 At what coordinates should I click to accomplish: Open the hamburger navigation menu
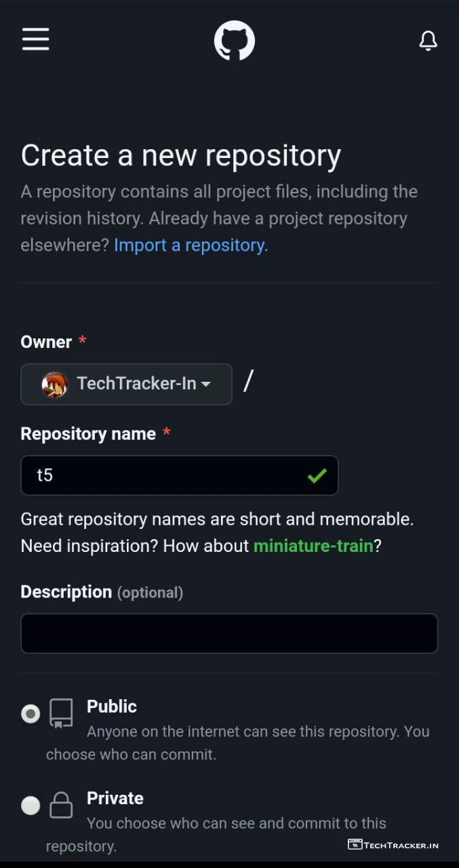pyautogui.click(x=35, y=39)
